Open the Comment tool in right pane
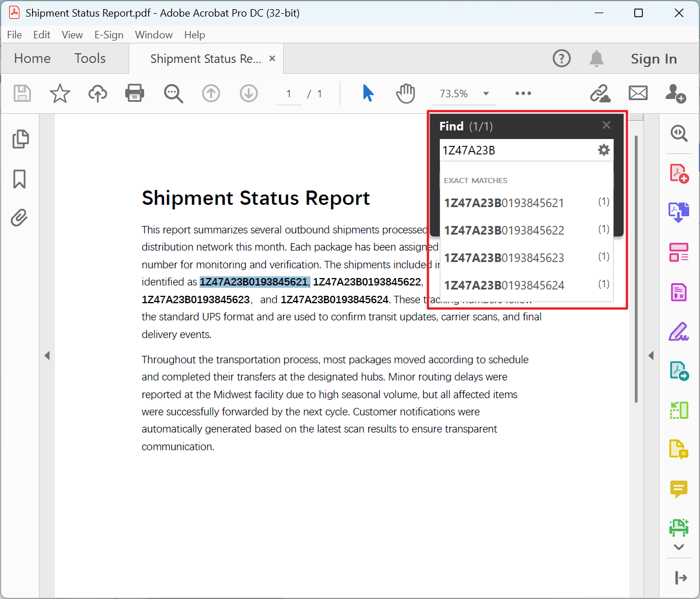Image resolution: width=700 pixels, height=599 pixels. pyautogui.click(x=678, y=489)
